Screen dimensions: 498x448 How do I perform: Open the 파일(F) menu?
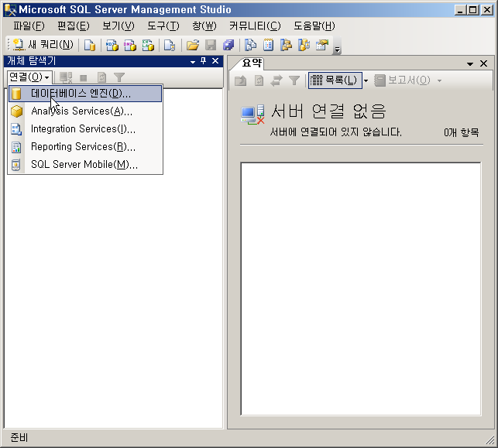click(29, 26)
